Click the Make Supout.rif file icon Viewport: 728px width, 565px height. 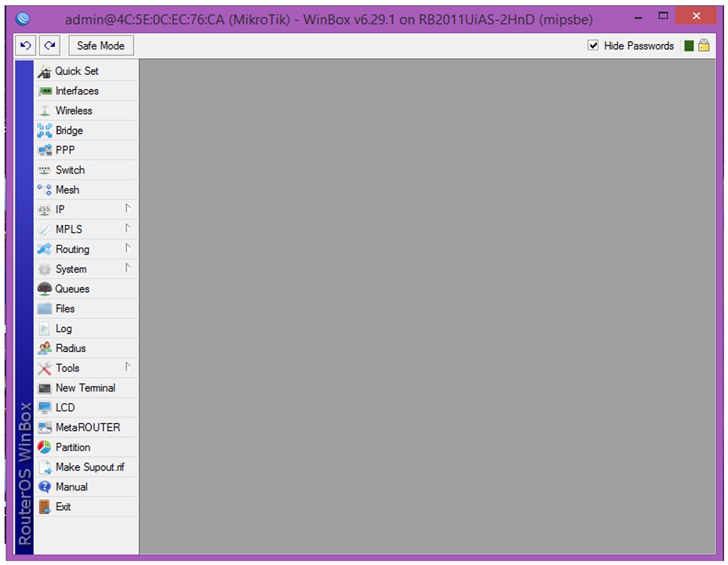coord(45,467)
